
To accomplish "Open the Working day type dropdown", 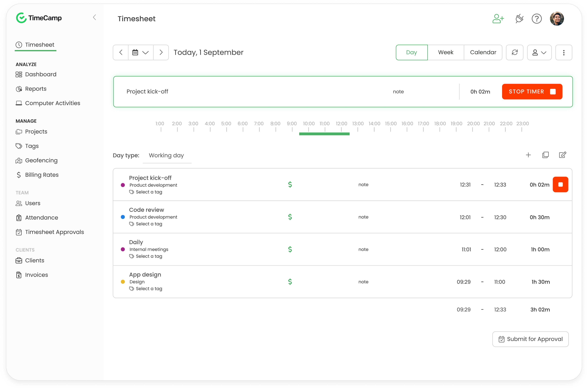I will pos(166,156).
